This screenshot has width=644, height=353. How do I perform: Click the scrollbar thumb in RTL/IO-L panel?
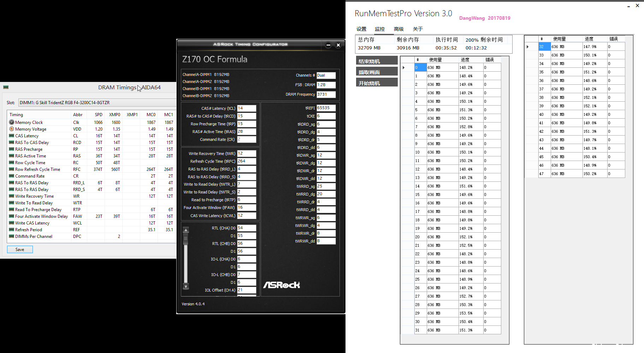186,240
